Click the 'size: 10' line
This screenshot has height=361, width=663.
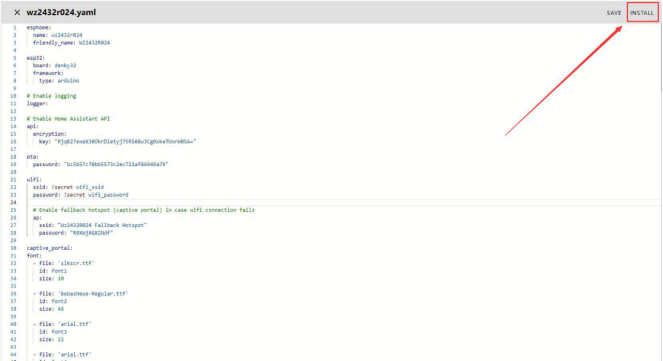(x=52, y=279)
